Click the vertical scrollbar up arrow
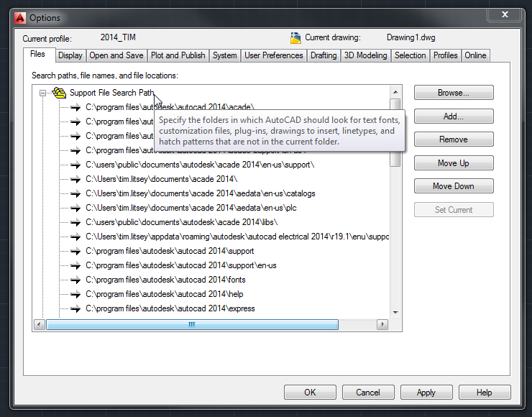Screen dimensions: 532x417 coord(395,92)
